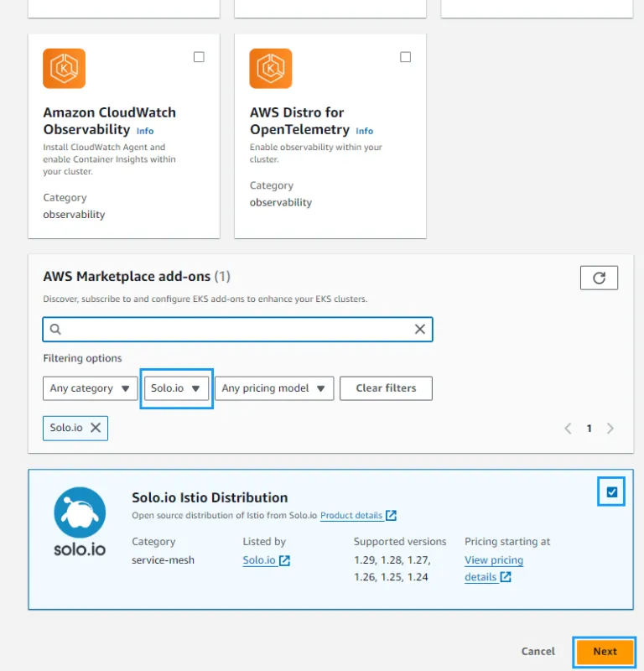
Task: Open the Solo.io listed-by link
Action: [259, 560]
